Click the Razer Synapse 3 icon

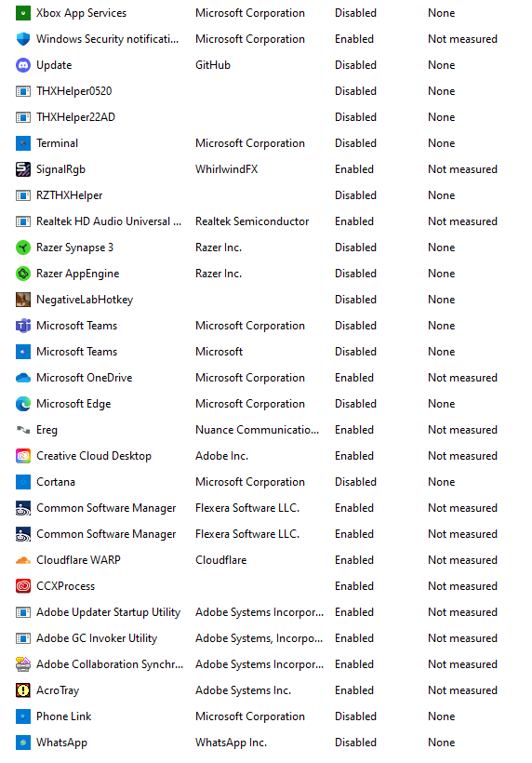(x=23, y=248)
